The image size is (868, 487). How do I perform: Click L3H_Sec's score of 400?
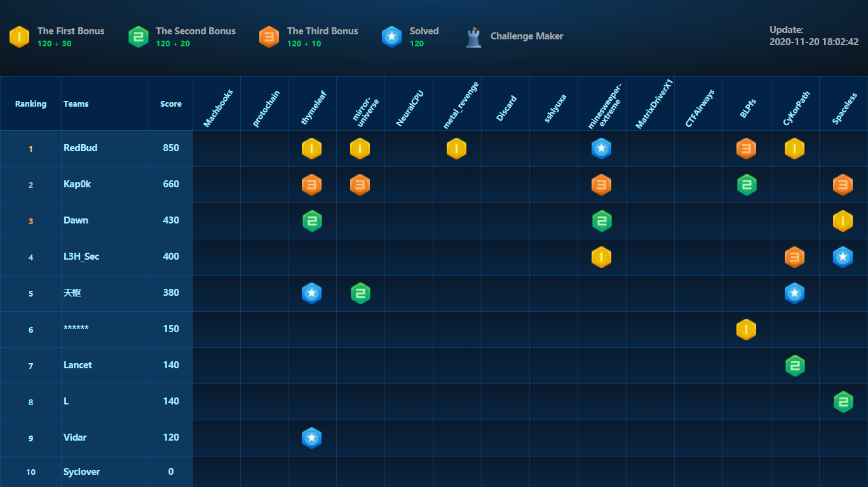coord(171,257)
